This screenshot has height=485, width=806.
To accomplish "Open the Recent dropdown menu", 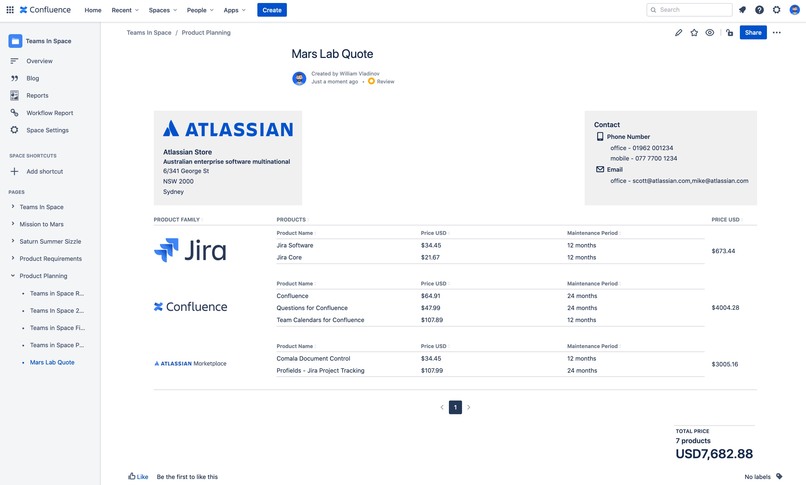I will (125, 10).
